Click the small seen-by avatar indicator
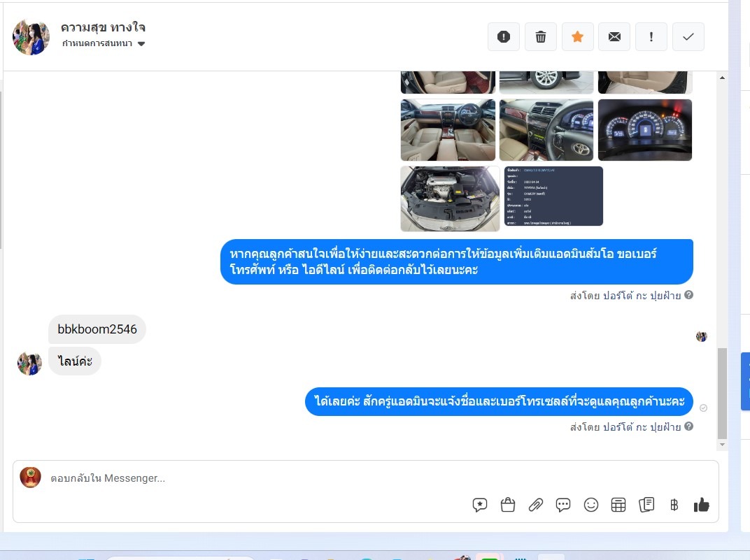750x560 pixels. point(701,336)
